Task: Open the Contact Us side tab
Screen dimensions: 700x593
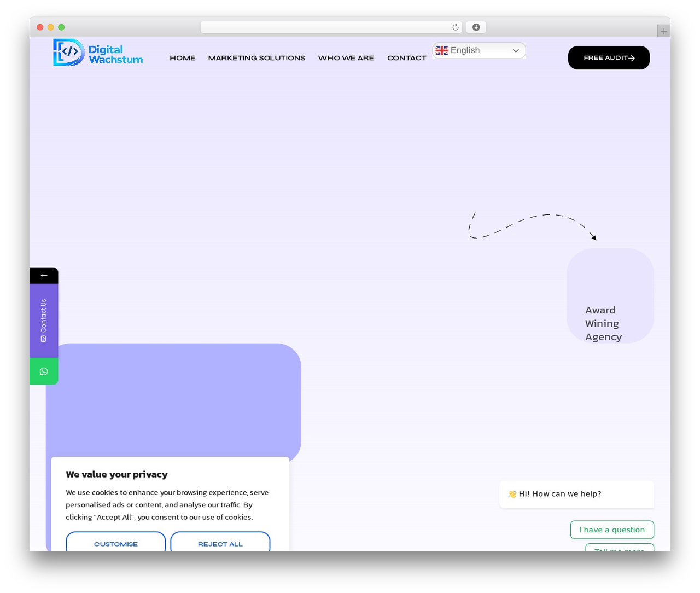Action: (x=44, y=321)
